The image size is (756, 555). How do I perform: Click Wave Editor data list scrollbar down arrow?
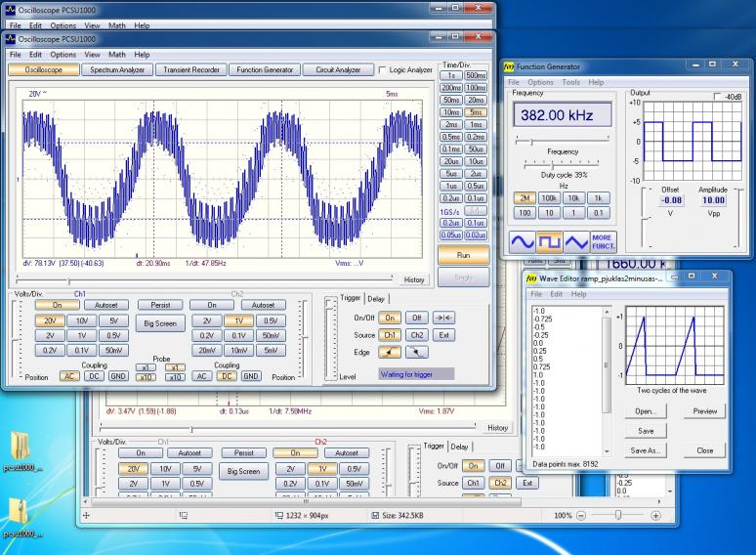point(607,451)
